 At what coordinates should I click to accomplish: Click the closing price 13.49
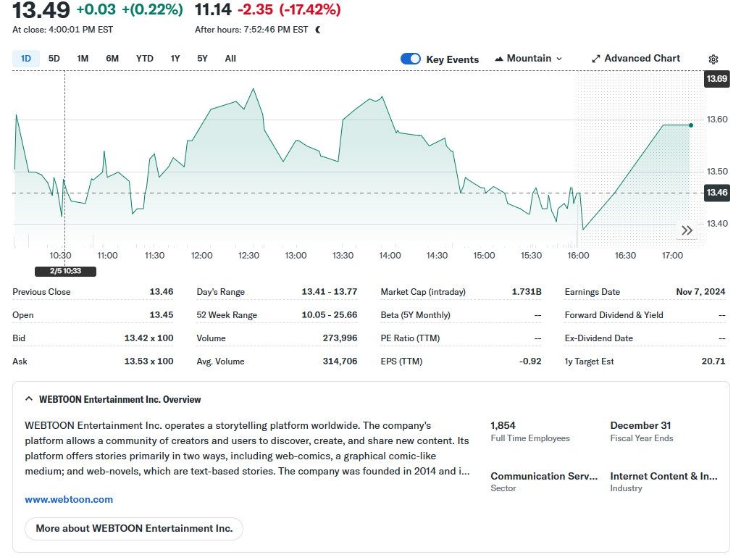(41, 10)
